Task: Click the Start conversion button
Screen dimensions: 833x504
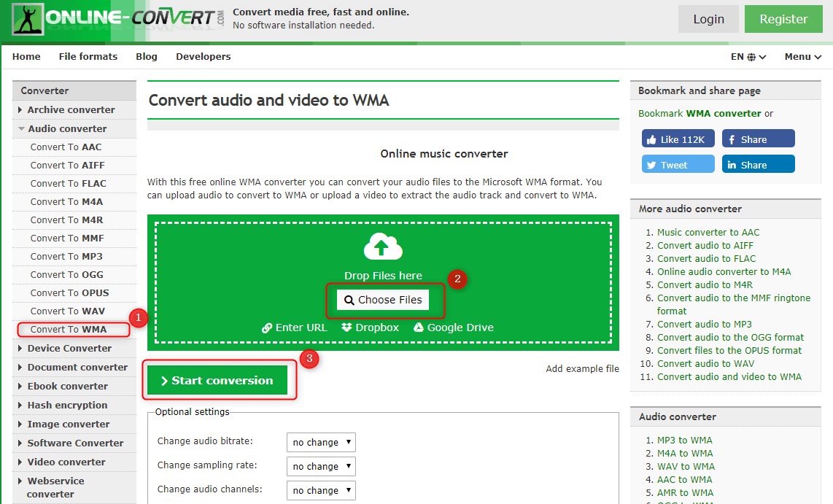Action: (x=217, y=380)
